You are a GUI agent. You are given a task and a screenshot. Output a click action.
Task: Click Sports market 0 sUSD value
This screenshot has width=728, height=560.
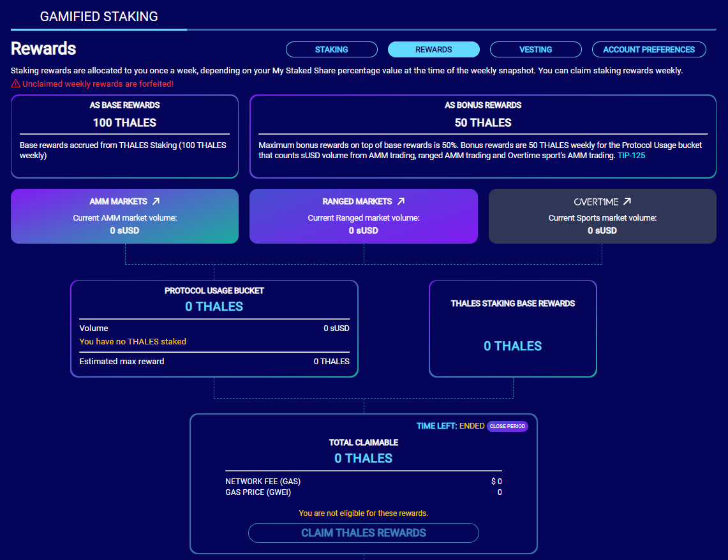tap(602, 231)
